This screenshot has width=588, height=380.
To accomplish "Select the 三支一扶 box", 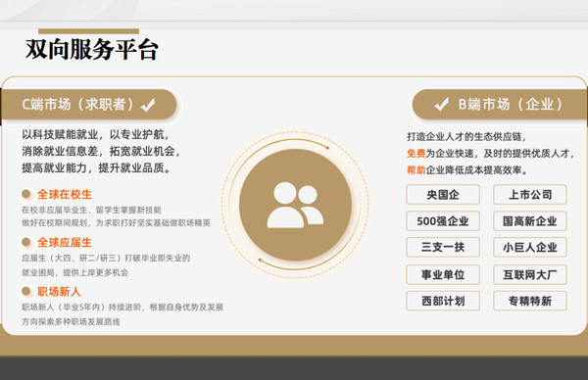I will coord(443,247).
